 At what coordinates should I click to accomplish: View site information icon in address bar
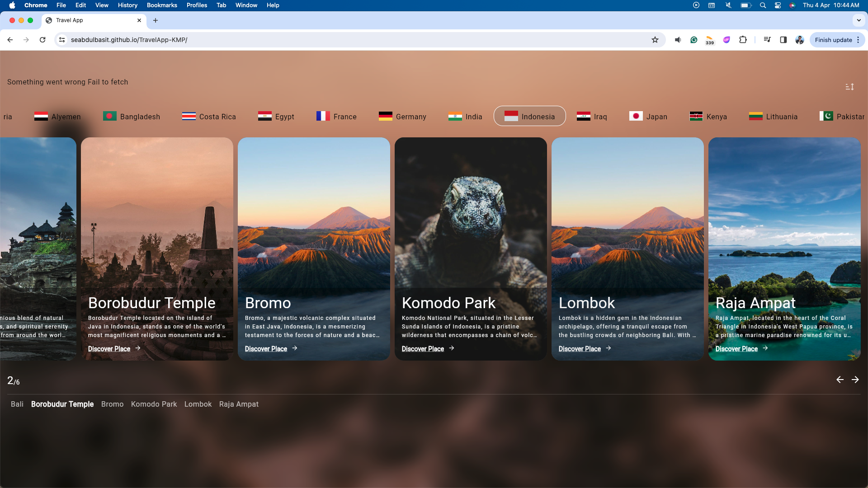click(62, 40)
